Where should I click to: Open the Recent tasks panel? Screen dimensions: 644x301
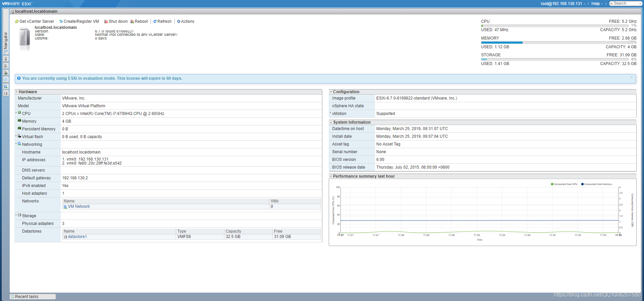(x=33, y=297)
